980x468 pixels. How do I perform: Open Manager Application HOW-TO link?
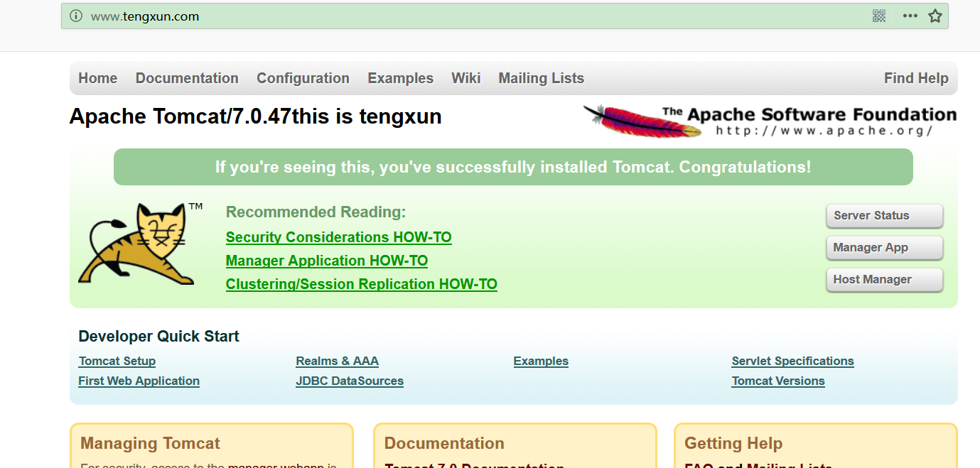pyautogui.click(x=327, y=261)
